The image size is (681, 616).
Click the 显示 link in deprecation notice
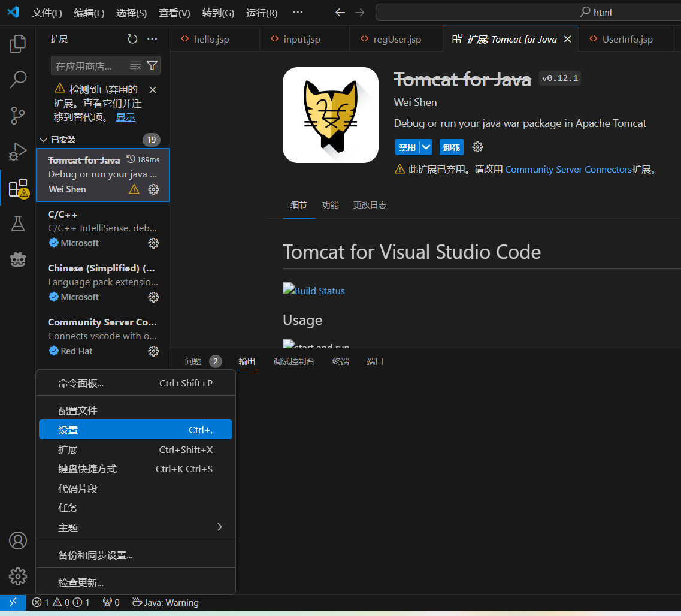click(x=126, y=117)
